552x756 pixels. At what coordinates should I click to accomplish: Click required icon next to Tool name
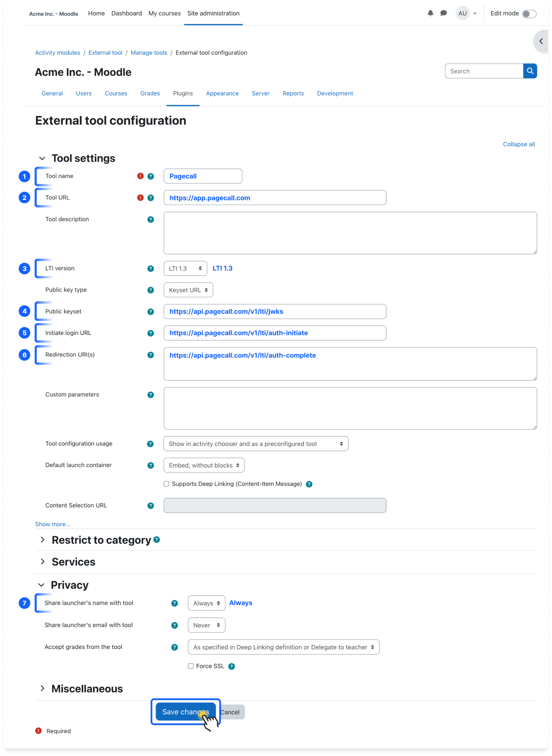point(140,176)
